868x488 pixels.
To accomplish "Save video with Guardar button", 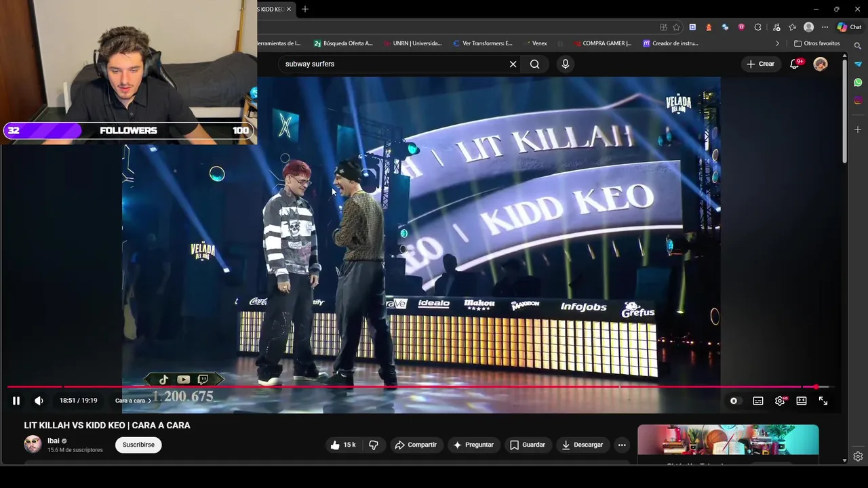I will click(x=528, y=445).
